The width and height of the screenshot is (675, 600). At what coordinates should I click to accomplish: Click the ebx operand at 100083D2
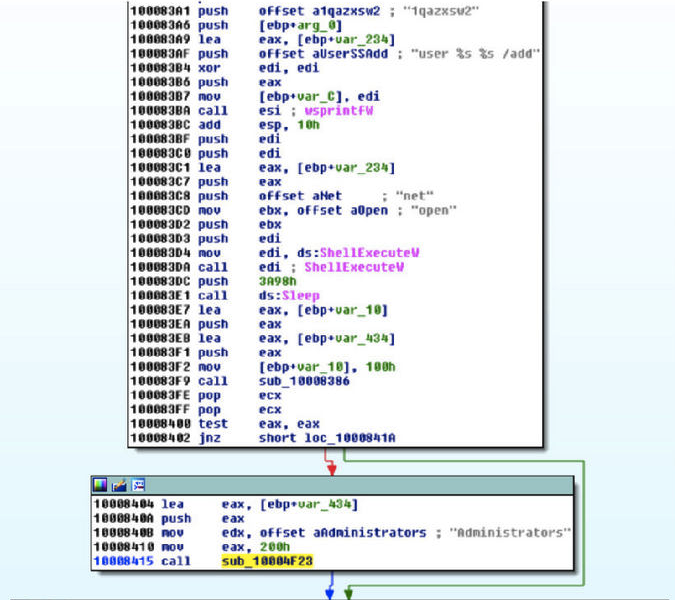click(x=270, y=225)
